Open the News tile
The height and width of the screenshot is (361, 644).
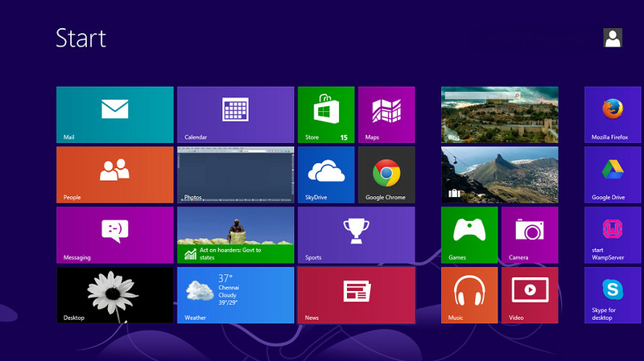(x=356, y=294)
